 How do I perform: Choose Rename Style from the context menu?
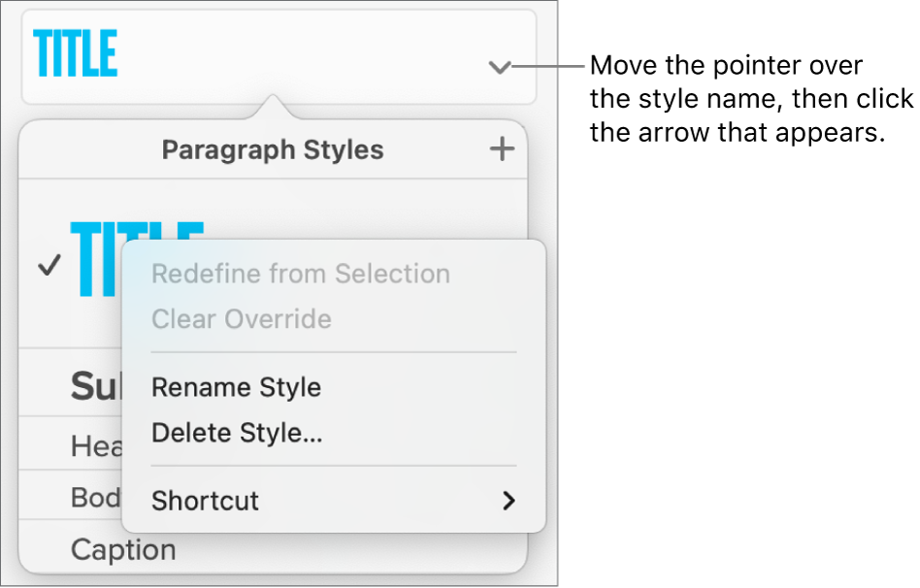point(236,387)
